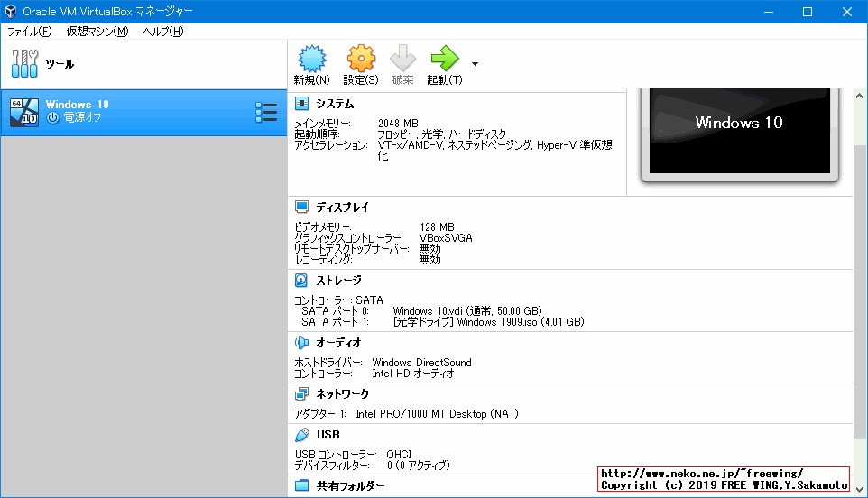
Task: Click 128 MB video memory value
Action: coord(437,226)
